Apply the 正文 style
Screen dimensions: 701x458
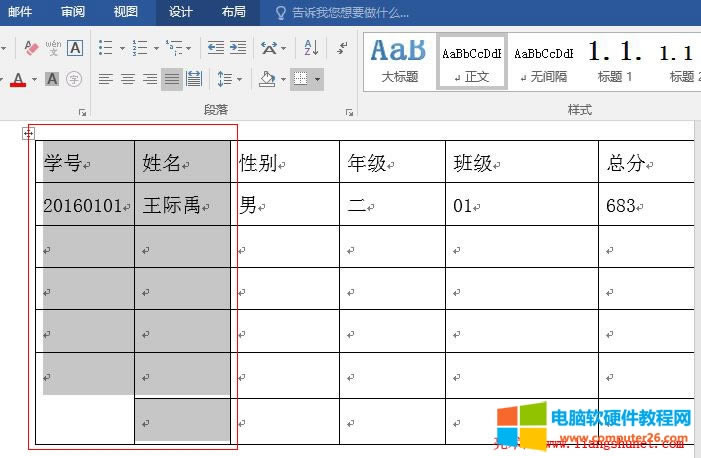click(x=472, y=62)
